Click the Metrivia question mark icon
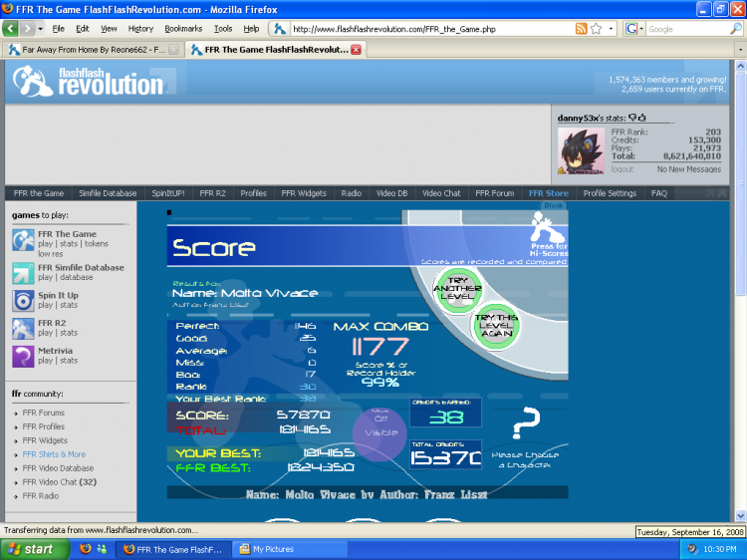The height and width of the screenshot is (560, 747). pos(23,357)
